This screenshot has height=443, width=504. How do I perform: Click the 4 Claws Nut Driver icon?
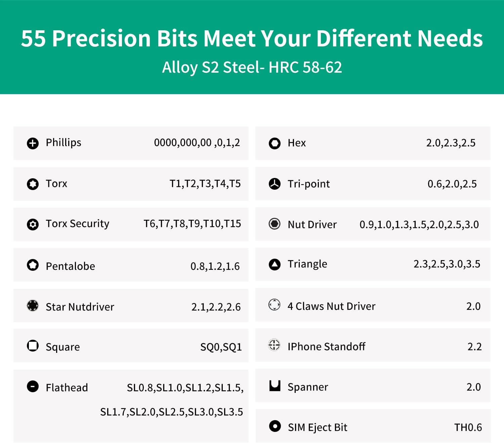(x=275, y=305)
